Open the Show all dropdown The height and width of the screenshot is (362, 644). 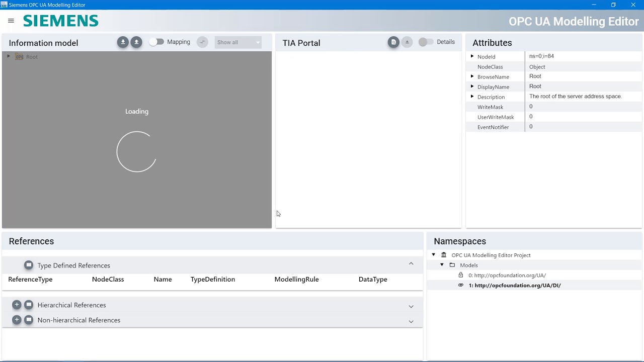(x=238, y=42)
